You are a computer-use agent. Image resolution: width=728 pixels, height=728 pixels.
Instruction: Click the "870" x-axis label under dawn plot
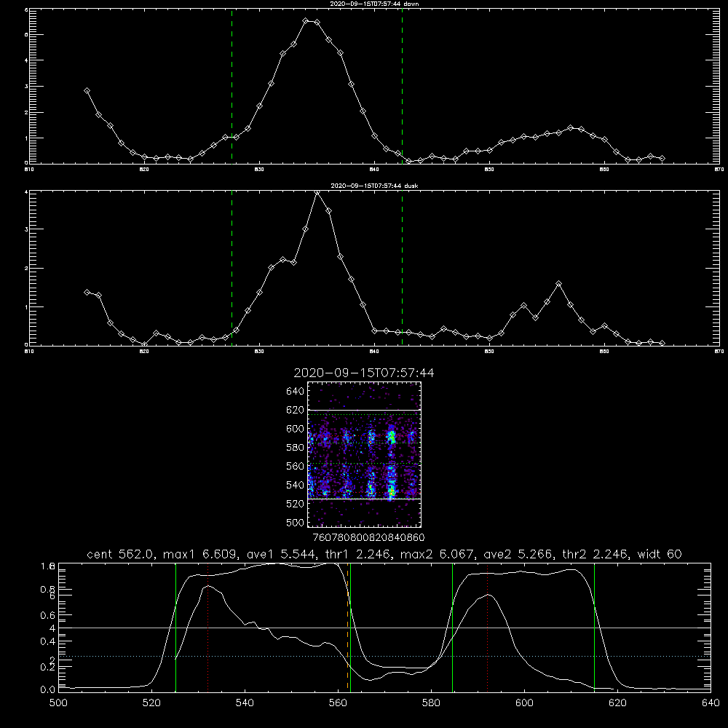719,170
